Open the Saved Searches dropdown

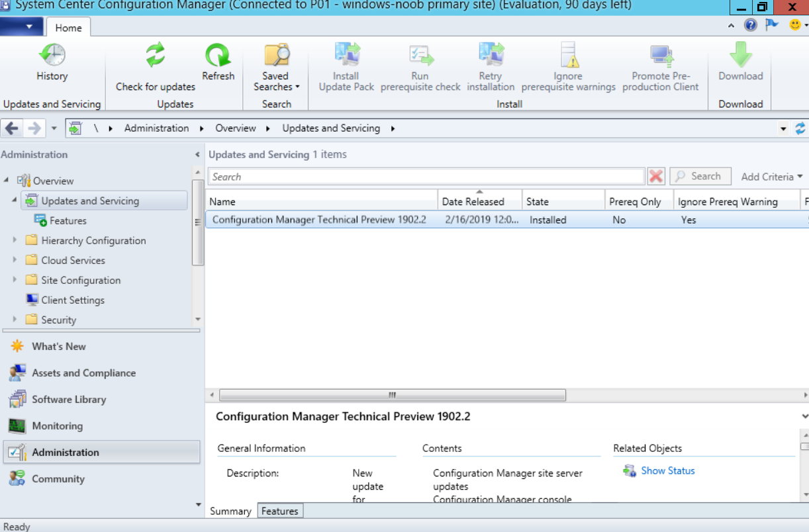276,67
